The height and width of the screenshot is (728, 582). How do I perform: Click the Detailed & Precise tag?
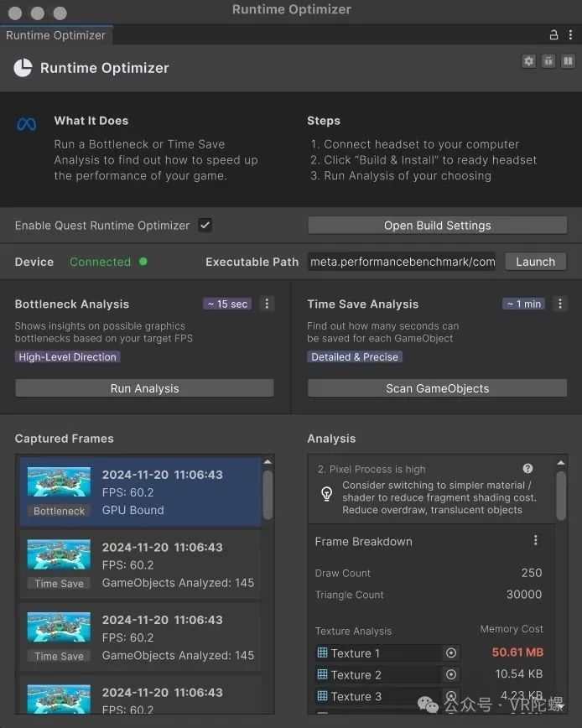355,356
